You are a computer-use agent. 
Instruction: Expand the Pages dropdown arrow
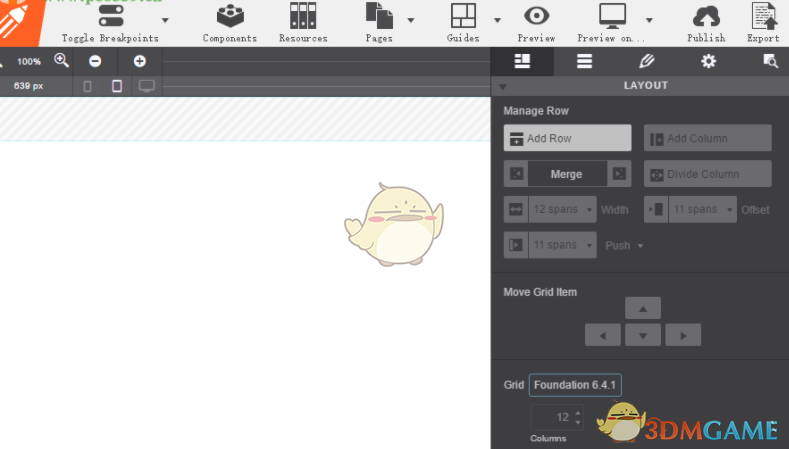[411, 20]
